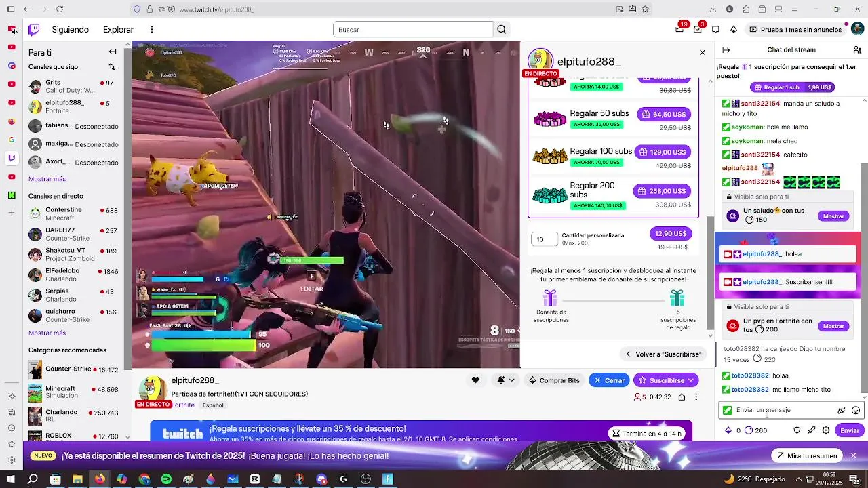Click the Cerrar button
The height and width of the screenshot is (488, 868).
(x=609, y=380)
